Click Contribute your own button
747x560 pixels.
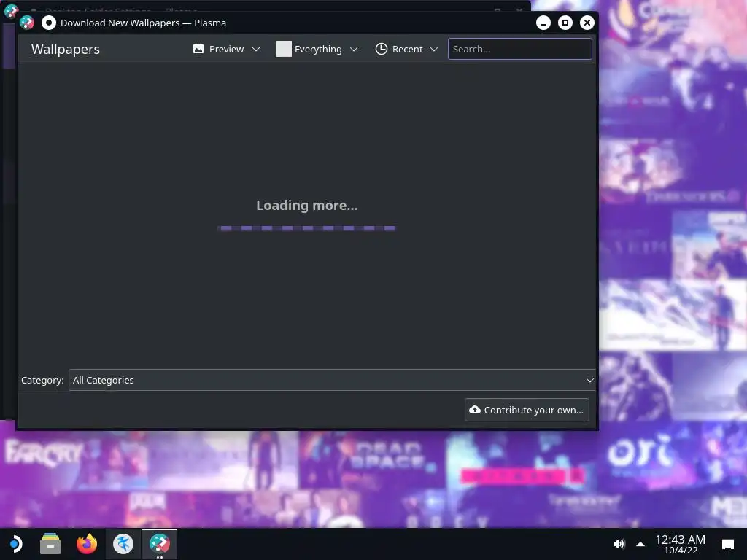coord(527,410)
